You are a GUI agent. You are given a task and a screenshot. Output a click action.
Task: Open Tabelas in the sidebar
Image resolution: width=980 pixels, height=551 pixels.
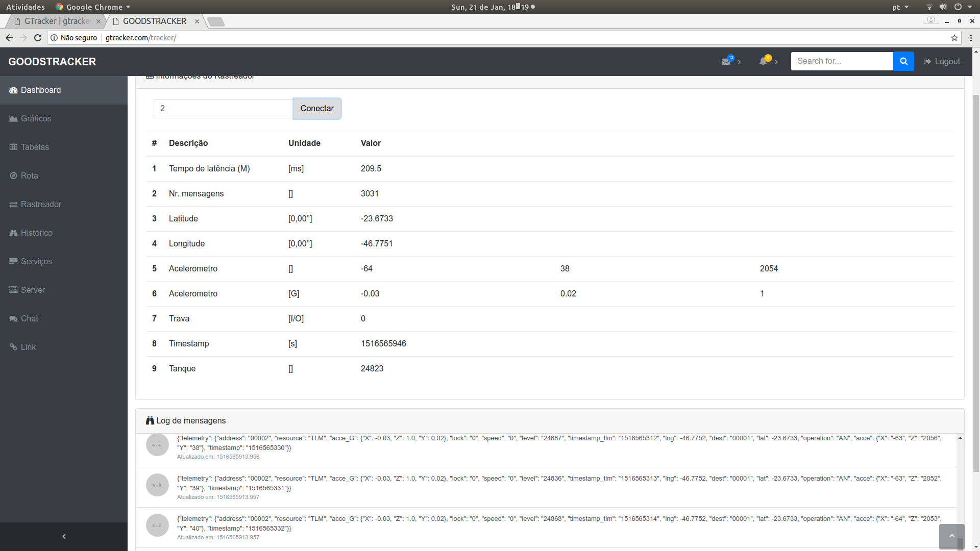pyautogui.click(x=64, y=147)
